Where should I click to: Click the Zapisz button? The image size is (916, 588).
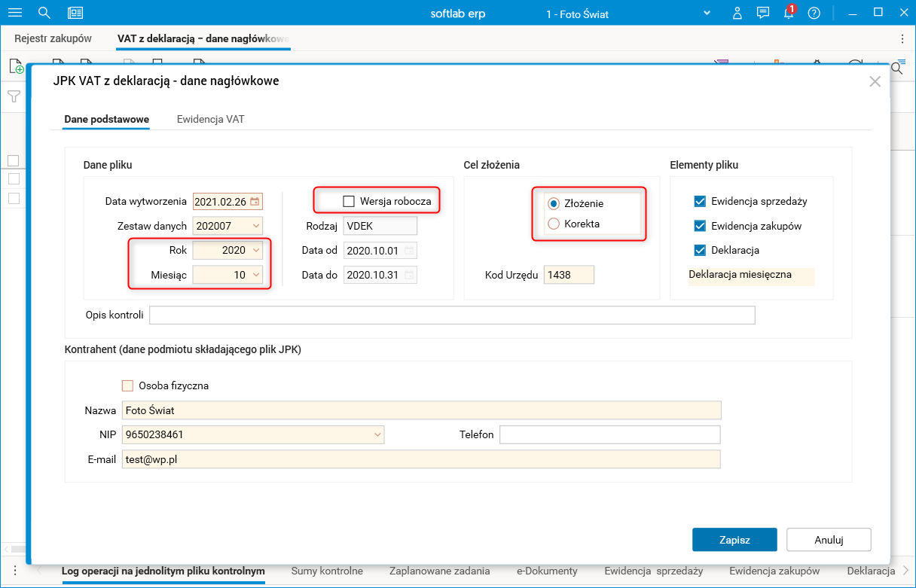tap(734, 540)
